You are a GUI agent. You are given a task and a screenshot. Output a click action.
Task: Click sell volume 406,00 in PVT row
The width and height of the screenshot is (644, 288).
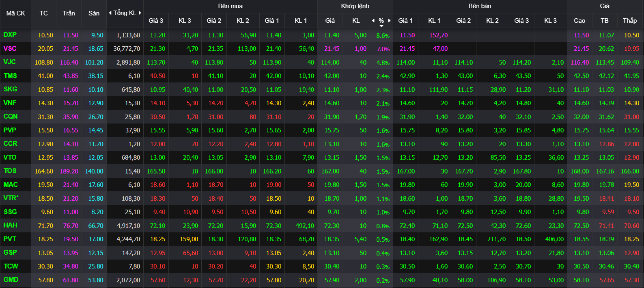pos(554,239)
